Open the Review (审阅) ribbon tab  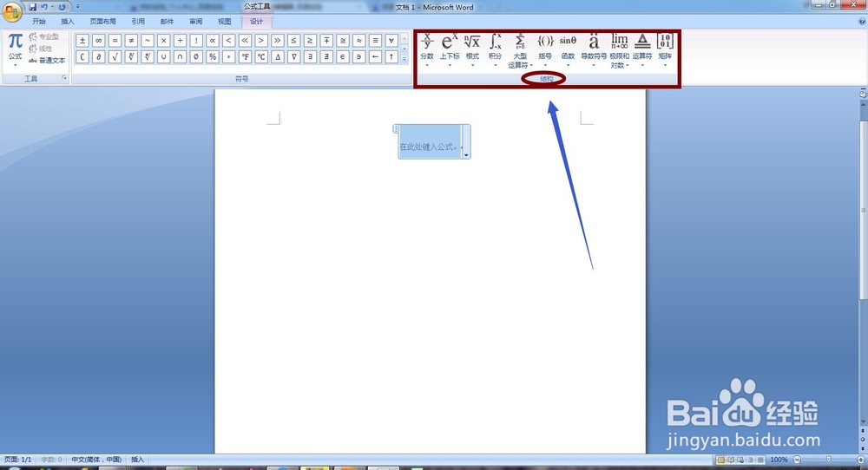click(195, 22)
